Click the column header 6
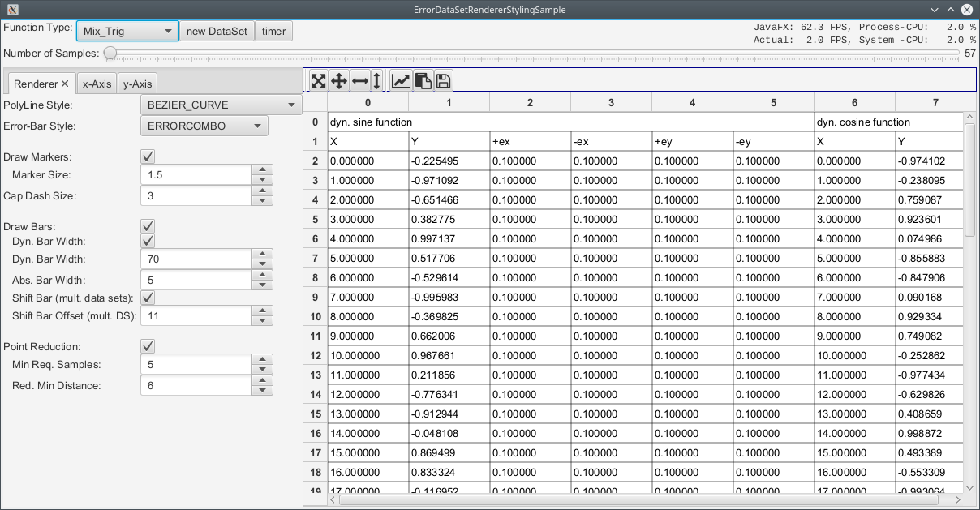Screen dimensions: 980x510 [854, 102]
